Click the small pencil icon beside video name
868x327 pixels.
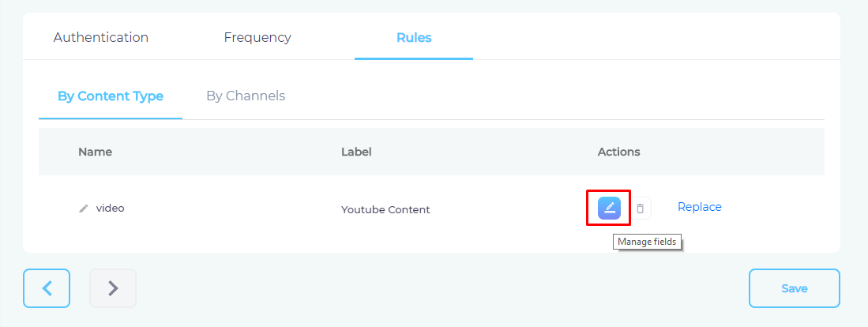tap(84, 209)
